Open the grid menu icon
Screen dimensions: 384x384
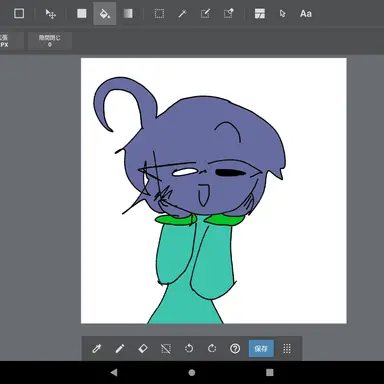[x=287, y=349]
